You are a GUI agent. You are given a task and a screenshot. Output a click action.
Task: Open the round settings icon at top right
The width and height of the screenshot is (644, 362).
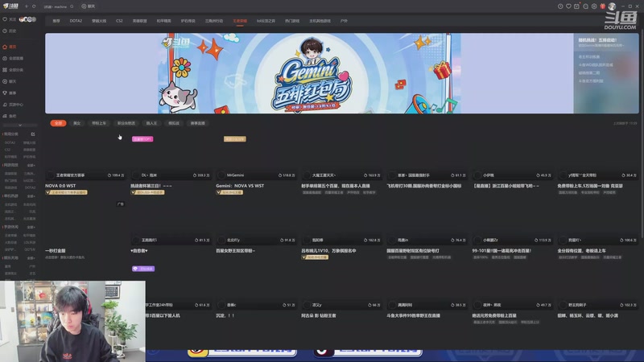pyautogui.click(x=594, y=6)
